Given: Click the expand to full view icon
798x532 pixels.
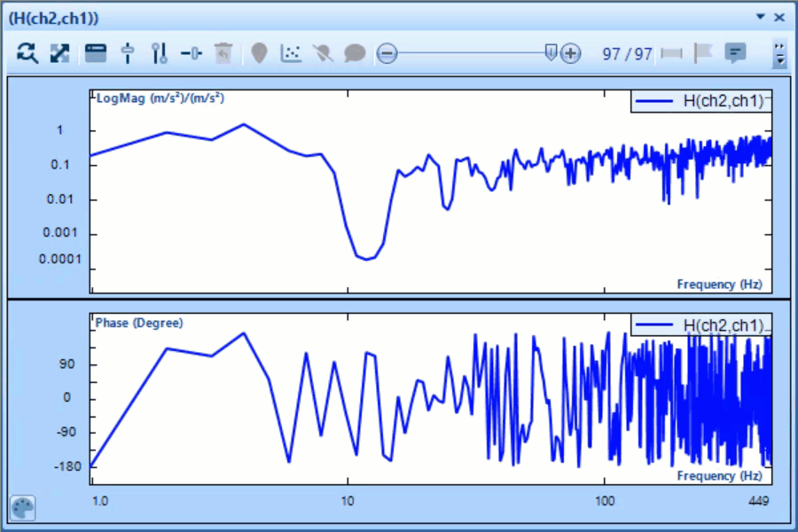Looking at the screenshot, I should 59,54.
